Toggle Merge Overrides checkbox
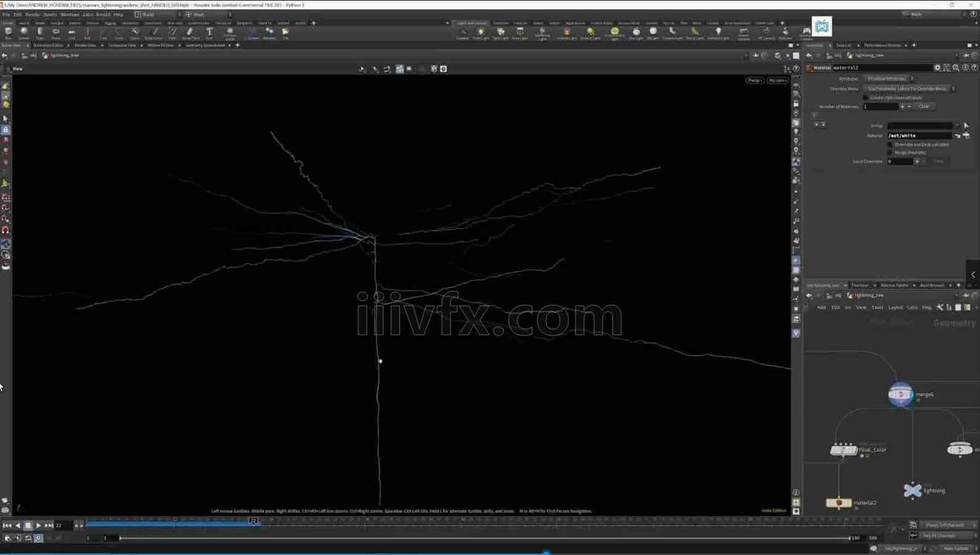 tap(890, 153)
